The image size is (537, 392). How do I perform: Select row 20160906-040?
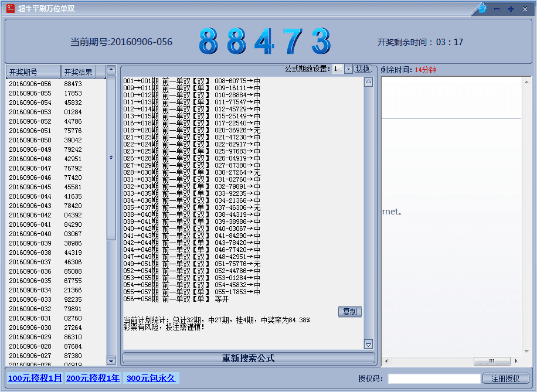tap(56, 234)
